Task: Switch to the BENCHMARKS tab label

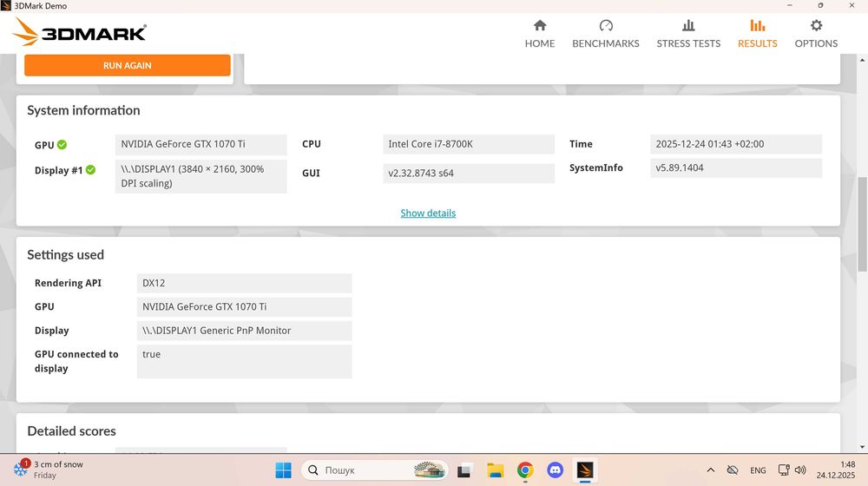Action: click(606, 43)
